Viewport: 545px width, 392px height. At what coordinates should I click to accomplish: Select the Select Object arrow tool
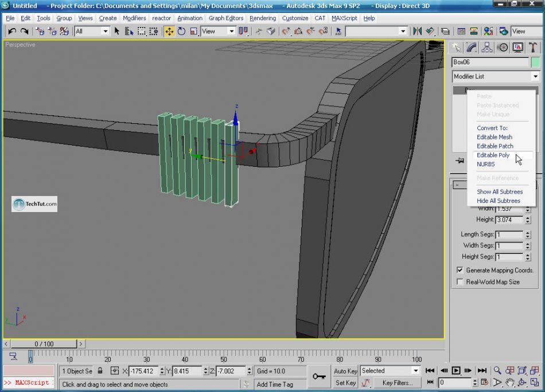pyautogui.click(x=117, y=32)
